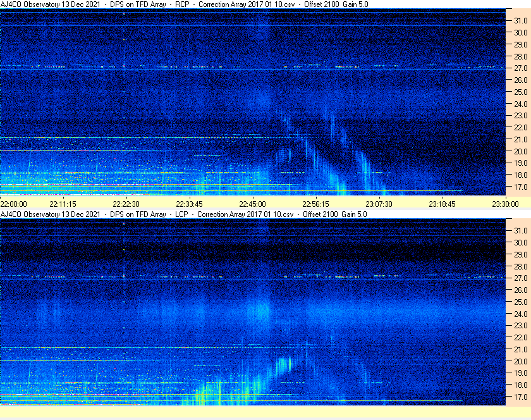Viewport: 531px width, 420px height.
Task: Click the 23:07:30 time label
Action: (x=379, y=204)
